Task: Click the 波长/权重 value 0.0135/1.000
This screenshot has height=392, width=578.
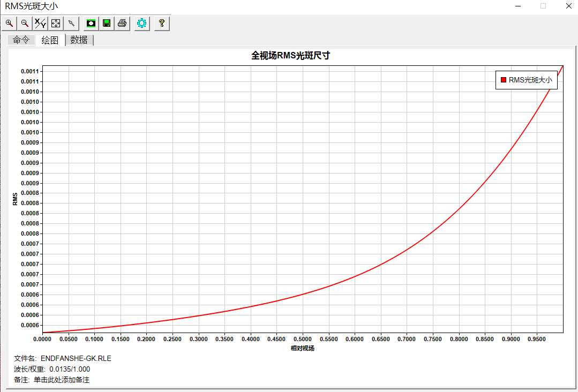Action: point(70,369)
